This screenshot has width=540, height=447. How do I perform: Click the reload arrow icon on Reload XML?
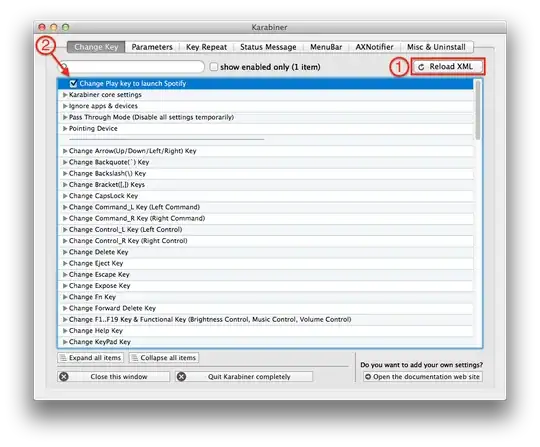tap(421, 67)
